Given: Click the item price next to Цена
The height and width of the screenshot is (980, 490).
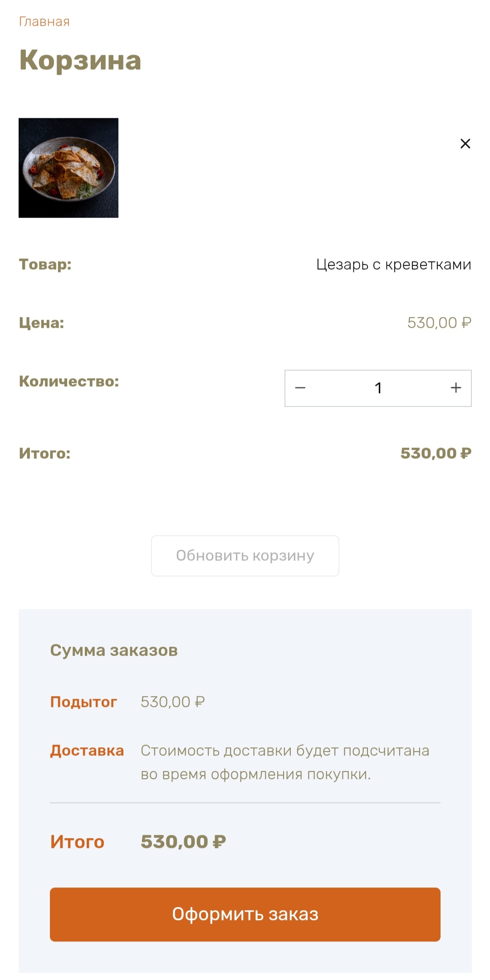Looking at the screenshot, I should [x=439, y=323].
